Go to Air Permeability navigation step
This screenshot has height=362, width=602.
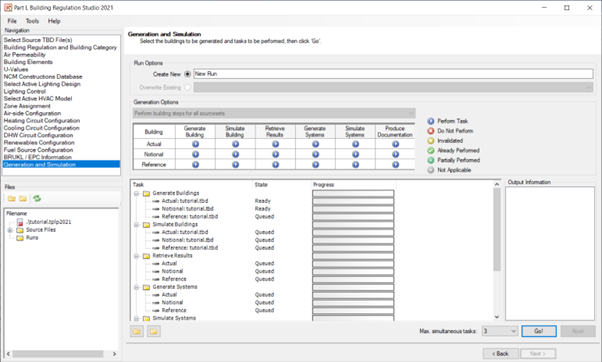click(25, 55)
